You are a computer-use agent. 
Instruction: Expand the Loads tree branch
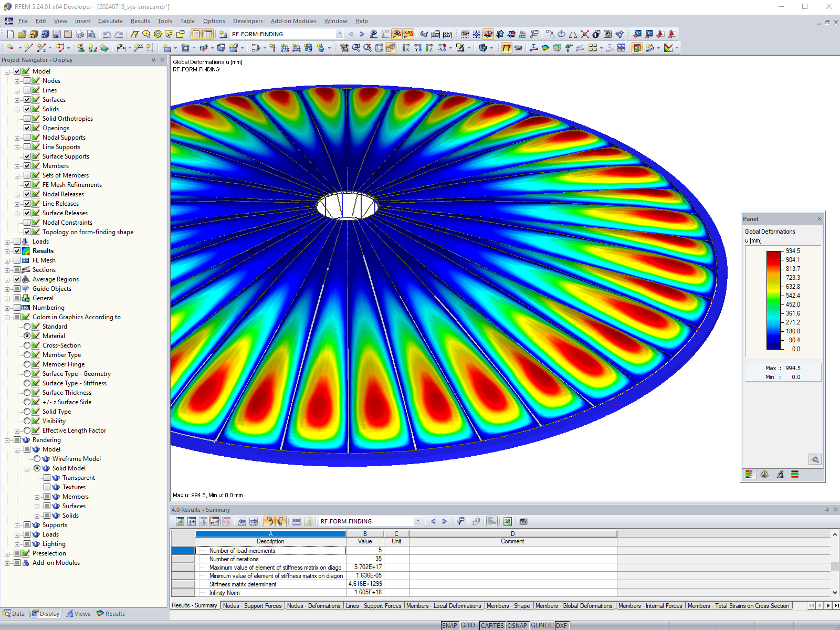pos(6,241)
